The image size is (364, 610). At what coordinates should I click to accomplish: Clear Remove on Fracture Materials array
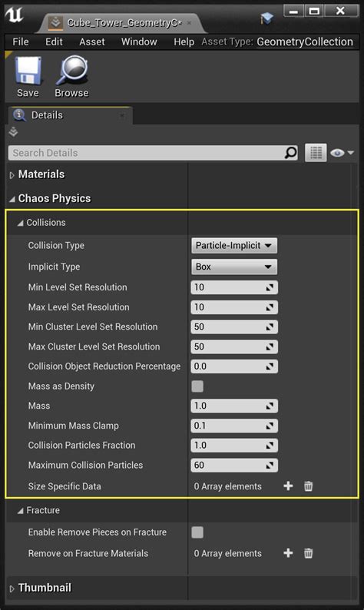click(x=308, y=553)
